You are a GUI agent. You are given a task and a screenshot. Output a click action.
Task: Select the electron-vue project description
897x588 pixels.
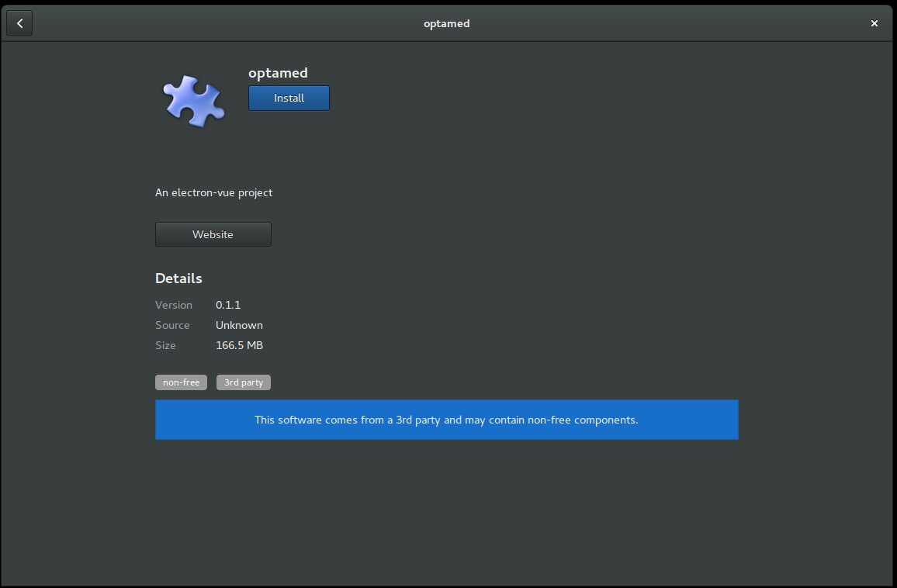click(x=213, y=192)
